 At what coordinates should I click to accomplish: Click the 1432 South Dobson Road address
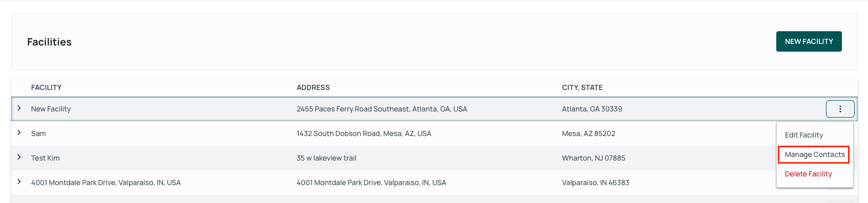coord(364,133)
